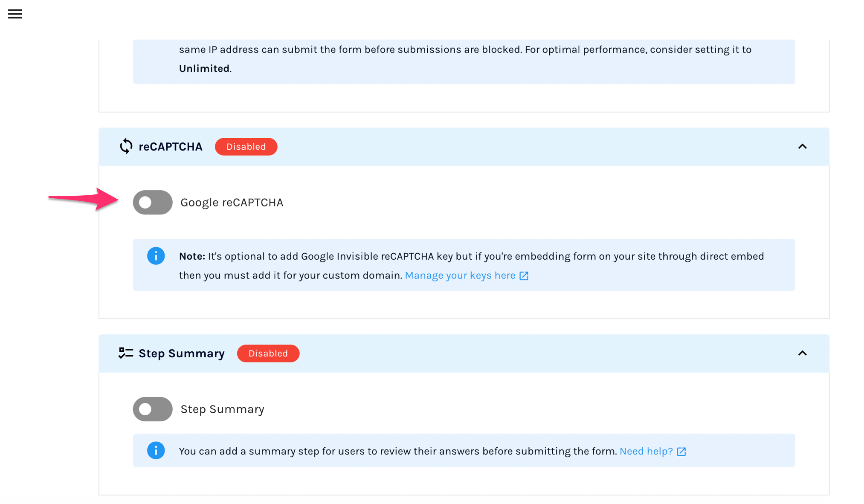Viewport: 864px width, 504px height.
Task: Click the Step Summary header title
Action: 181,353
